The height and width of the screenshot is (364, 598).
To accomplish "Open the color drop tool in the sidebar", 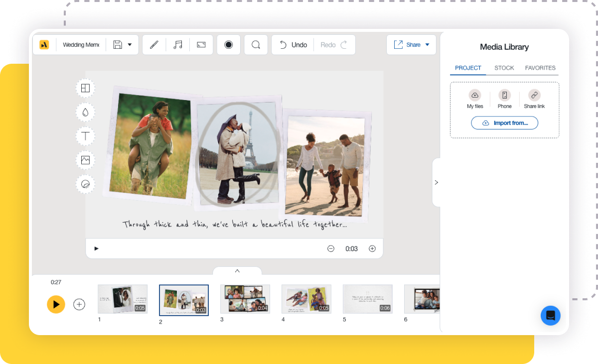I will 85,112.
